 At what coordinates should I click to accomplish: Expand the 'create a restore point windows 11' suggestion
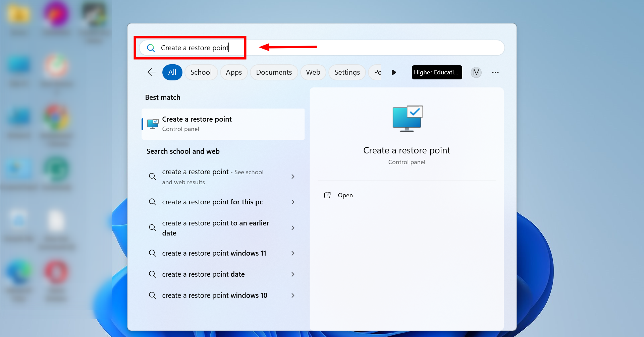pyautogui.click(x=293, y=253)
